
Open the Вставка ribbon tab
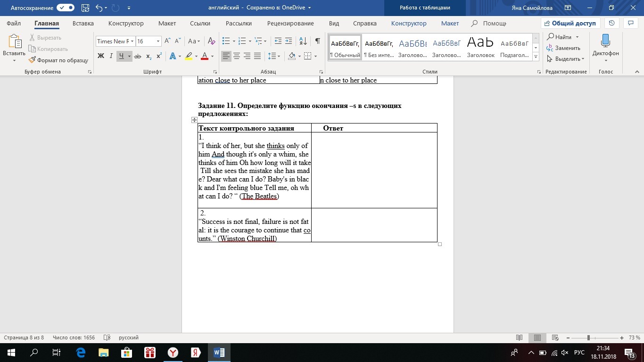pyautogui.click(x=83, y=24)
